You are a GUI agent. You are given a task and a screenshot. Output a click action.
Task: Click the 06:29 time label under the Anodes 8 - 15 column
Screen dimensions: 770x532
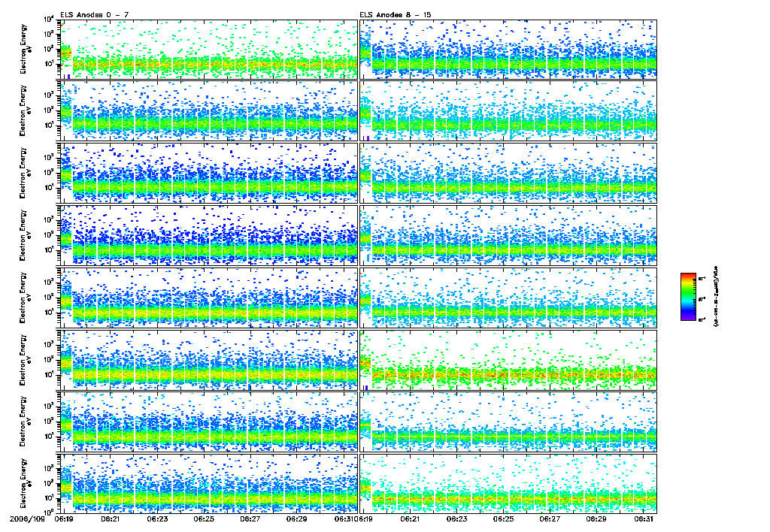[x=596, y=518]
